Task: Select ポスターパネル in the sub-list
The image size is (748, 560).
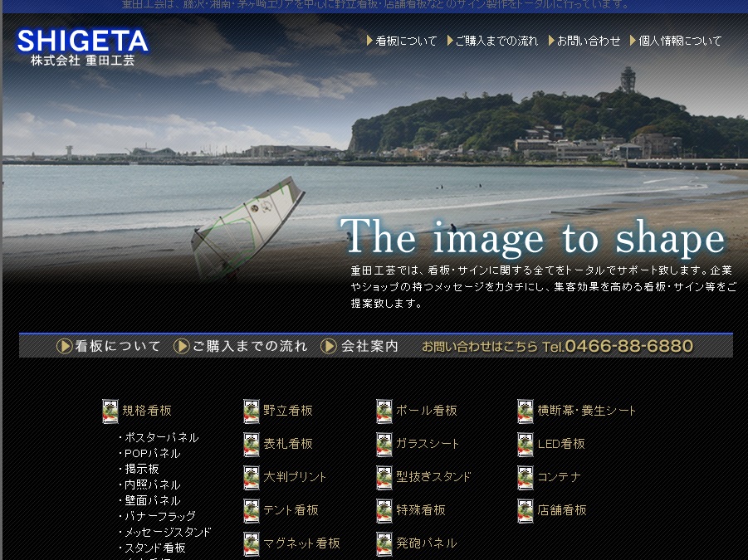Action: [161, 437]
